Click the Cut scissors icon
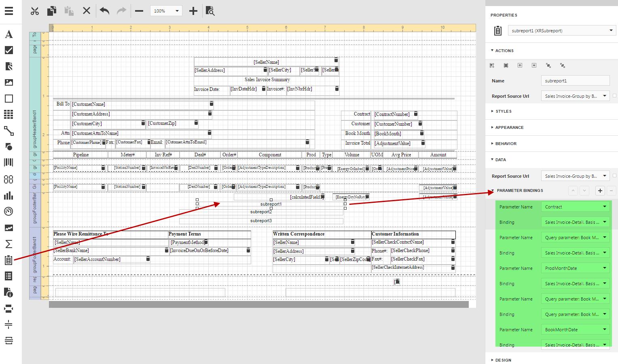Viewport: 618px width, 364px height. [x=35, y=11]
